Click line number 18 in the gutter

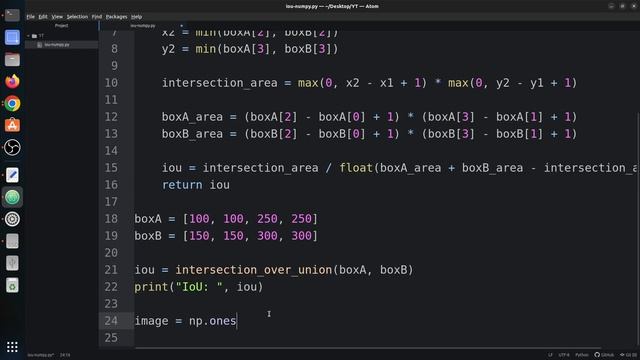pyautogui.click(x=111, y=219)
